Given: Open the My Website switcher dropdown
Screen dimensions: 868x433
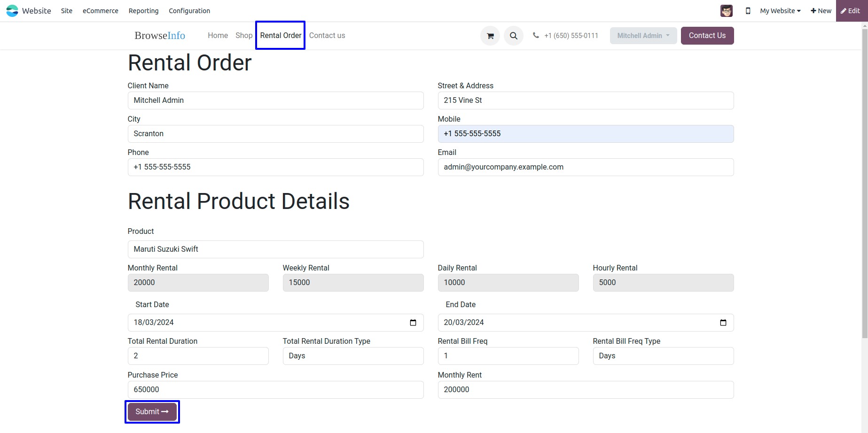Looking at the screenshot, I should (x=780, y=11).
